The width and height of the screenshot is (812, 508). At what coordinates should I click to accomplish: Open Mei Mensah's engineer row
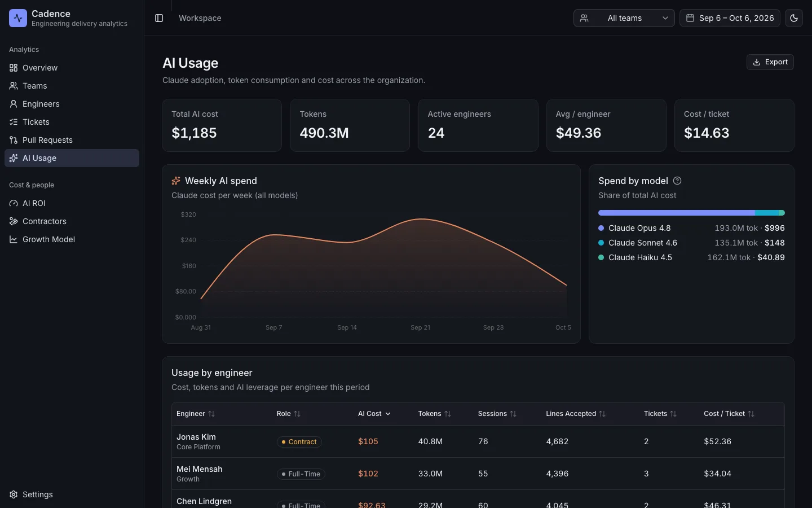pyautogui.click(x=478, y=474)
